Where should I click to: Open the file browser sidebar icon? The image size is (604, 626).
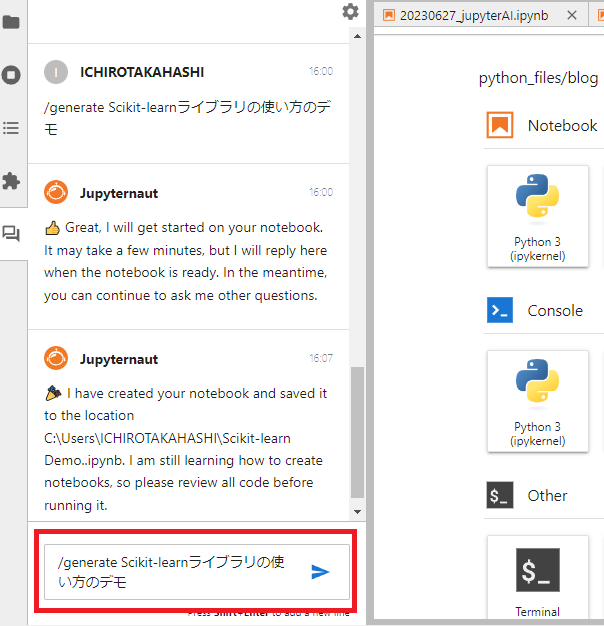pos(12,21)
